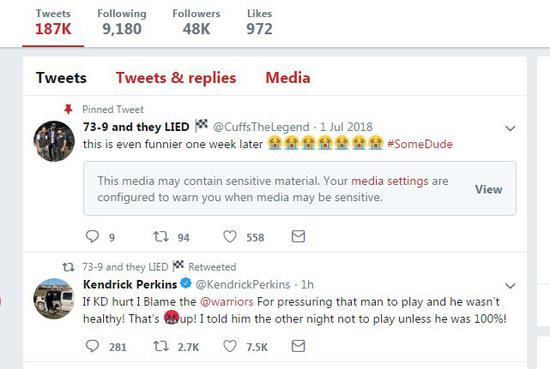Select the Tweets timeline tab
The image size is (550, 369).
click(61, 78)
